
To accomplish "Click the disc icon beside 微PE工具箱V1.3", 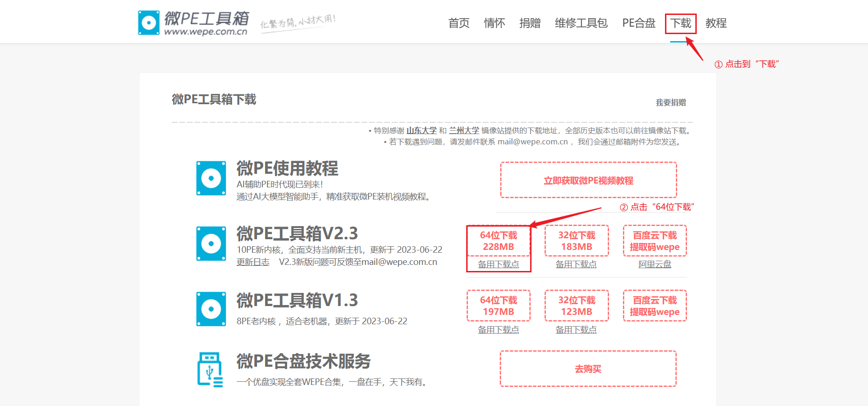I will [211, 309].
